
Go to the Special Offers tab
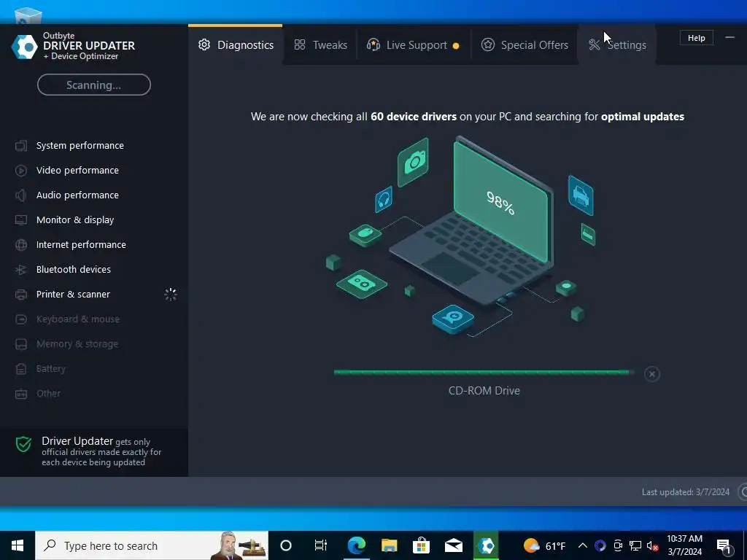(x=525, y=44)
